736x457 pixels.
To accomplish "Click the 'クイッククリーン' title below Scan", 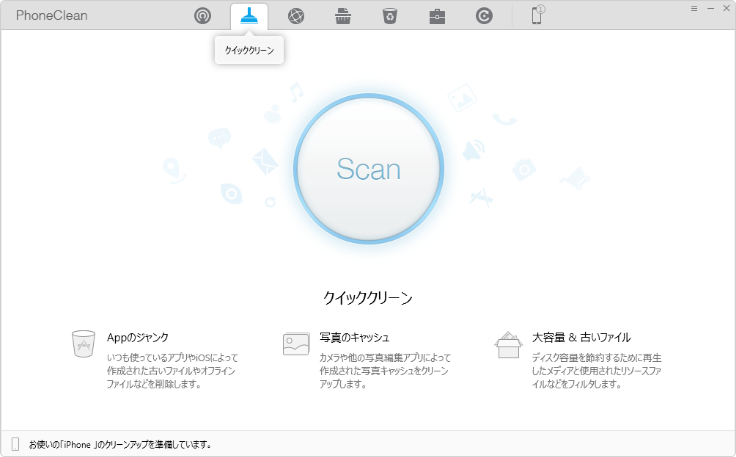I will point(368,298).
